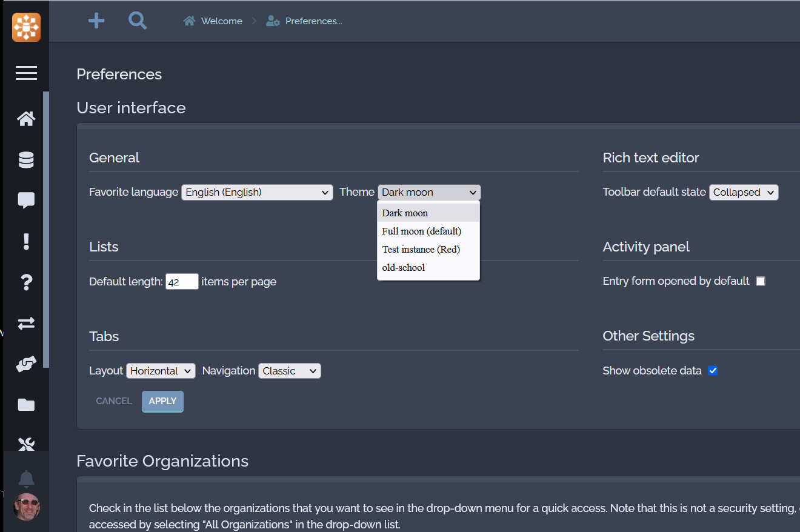Open the Toolbar default state dropdown
The height and width of the screenshot is (532, 800).
(743, 193)
